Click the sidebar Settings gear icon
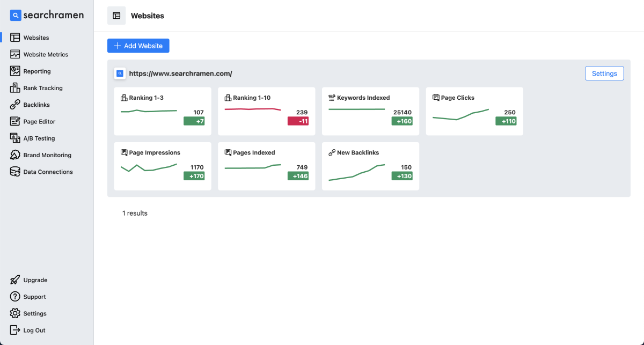644x345 pixels. coord(15,313)
